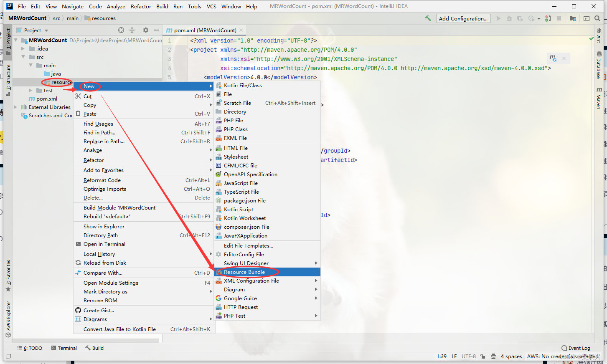Select HTML File in New submenu
This screenshot has height=364, width=607.
pos(267,148)
